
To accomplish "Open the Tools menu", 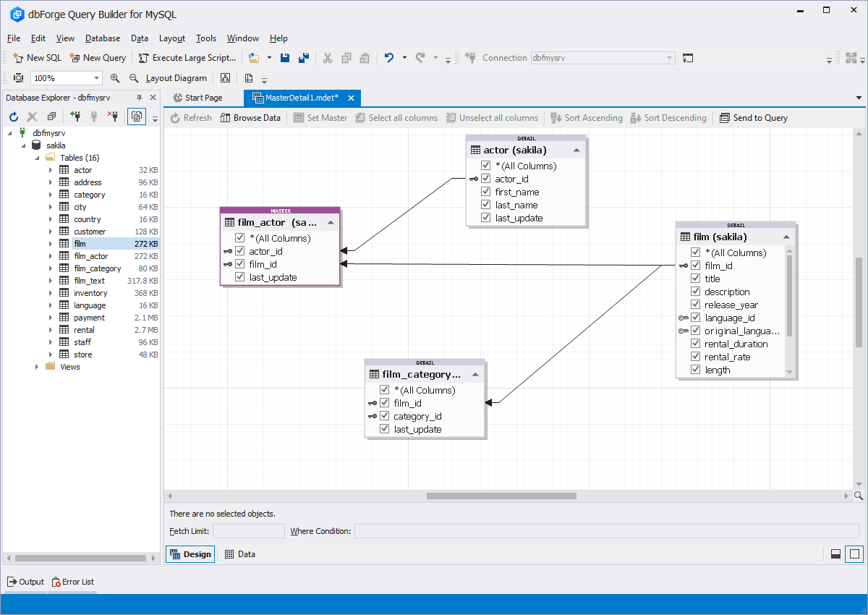I will (x=206, y=38).
